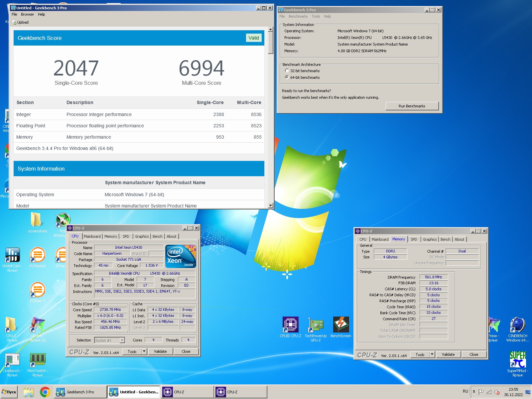Click Close in the Memory CPU-Z window

(x=474, y=354)
